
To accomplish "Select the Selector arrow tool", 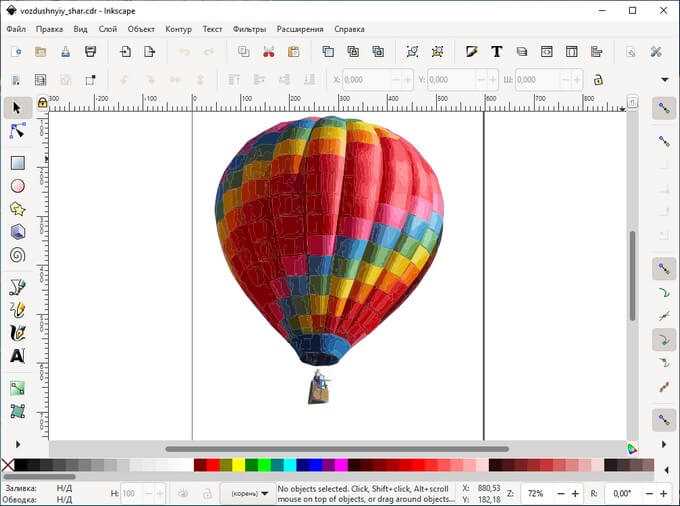I will pyautogui.click(x=17, y=108).
